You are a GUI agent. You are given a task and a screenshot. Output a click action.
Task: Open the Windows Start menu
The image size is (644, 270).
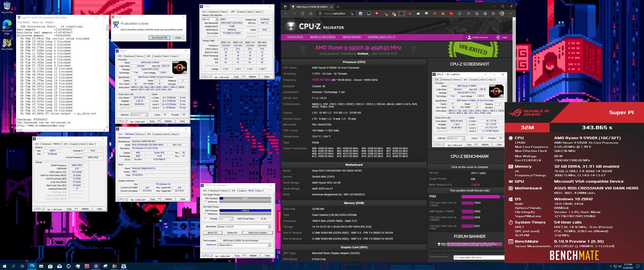pos(4,266)
